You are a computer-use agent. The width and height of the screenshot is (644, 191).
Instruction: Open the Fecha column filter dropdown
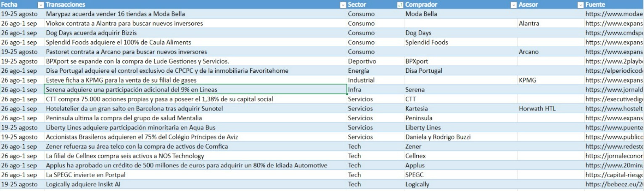tap(41, 5)
